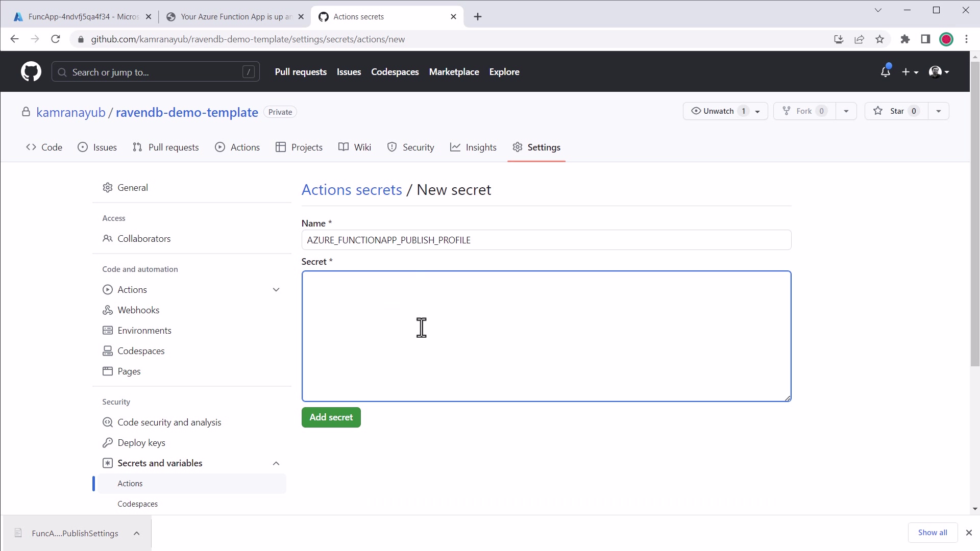980x551 pixels.
Task: Open Unwatch dropdown caret
Action: coord(758,111)
